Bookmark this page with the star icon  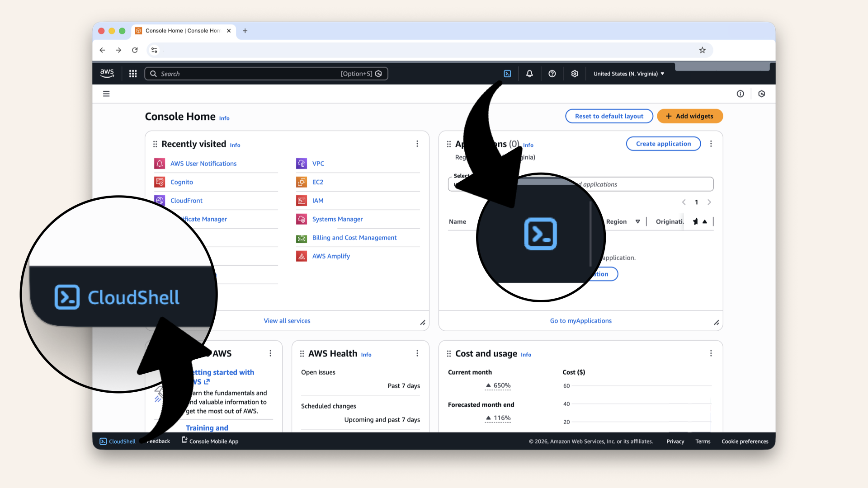[x=702, y=50]
